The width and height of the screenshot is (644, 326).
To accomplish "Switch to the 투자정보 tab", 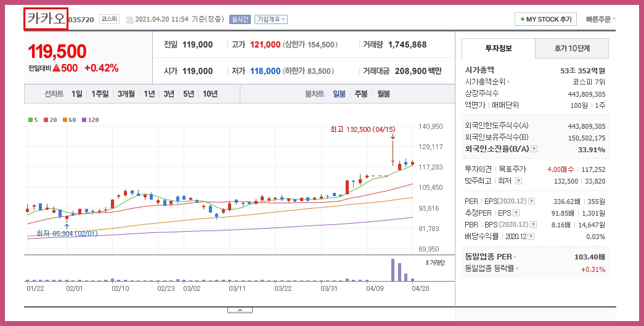I will pyautogui.click(x=498, y=49).
